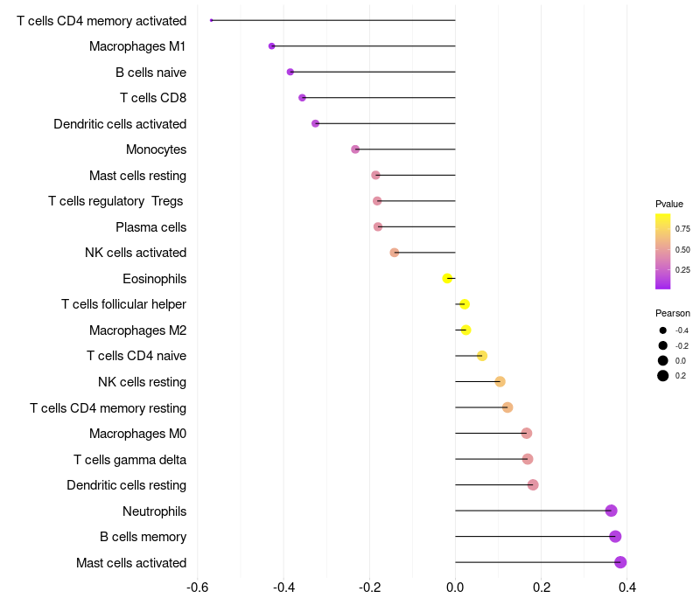
Task: Click the -0.6 x-axis tick label
Action: coord(198,587)
